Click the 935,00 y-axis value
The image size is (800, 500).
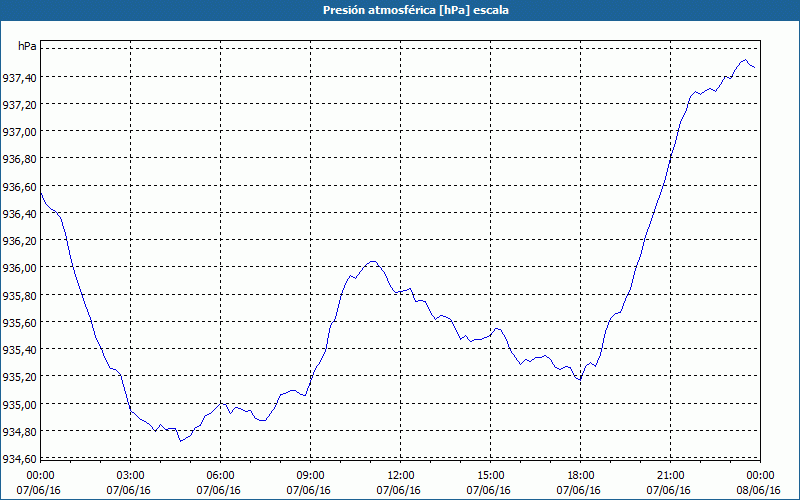click(19, 405)
